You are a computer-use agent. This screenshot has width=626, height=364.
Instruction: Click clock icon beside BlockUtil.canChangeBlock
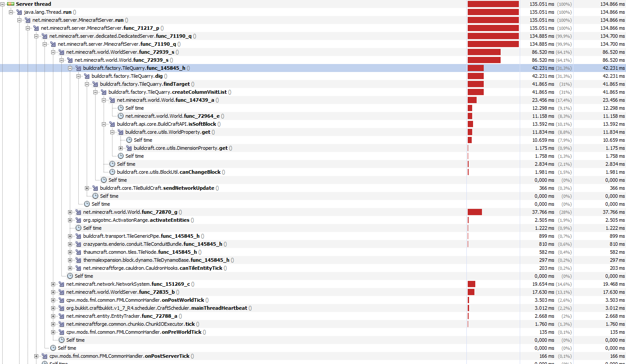(x=112, y=172)
